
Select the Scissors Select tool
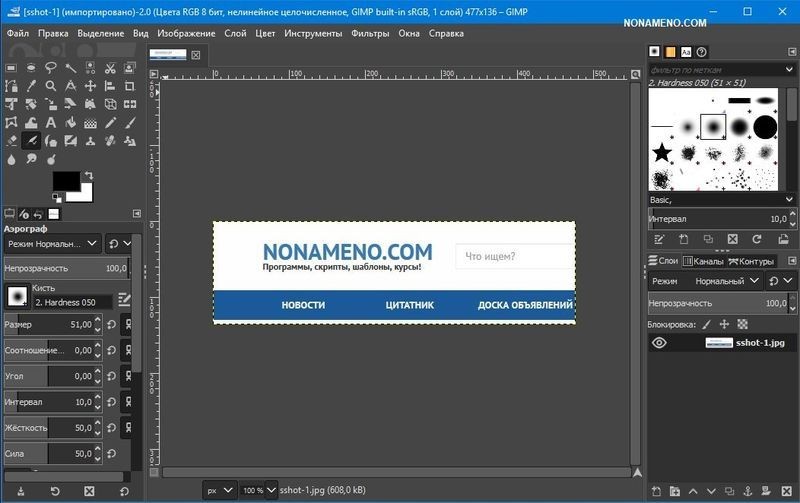(110, 67)
